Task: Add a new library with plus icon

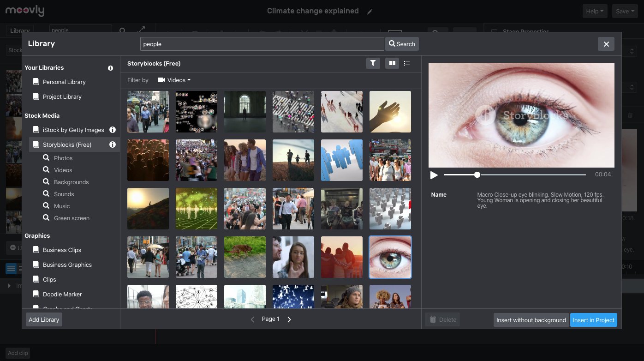Action: (110, 68)
